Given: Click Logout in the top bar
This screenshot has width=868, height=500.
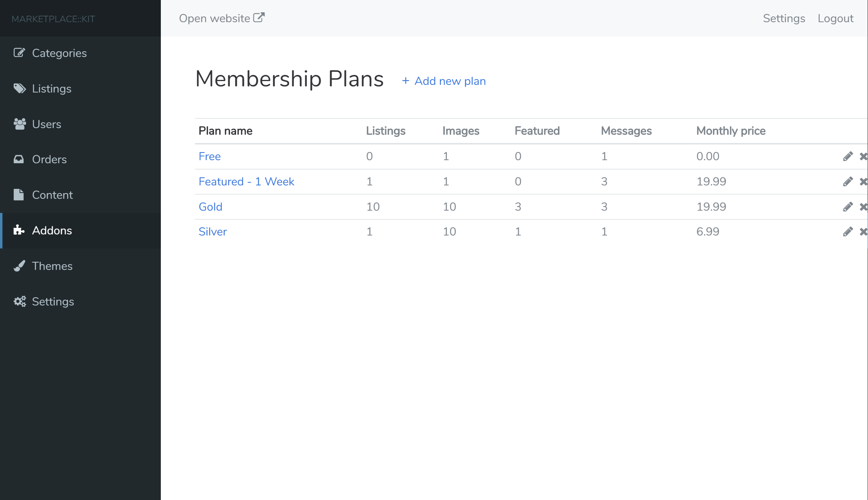Looking at the screenshot, I should (x=835, y=18).
